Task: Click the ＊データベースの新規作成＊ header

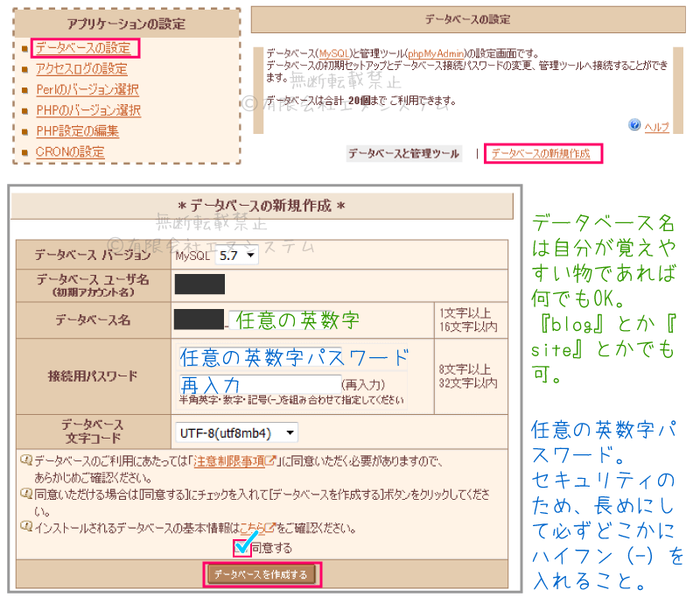Action: [x=262, y=206]
